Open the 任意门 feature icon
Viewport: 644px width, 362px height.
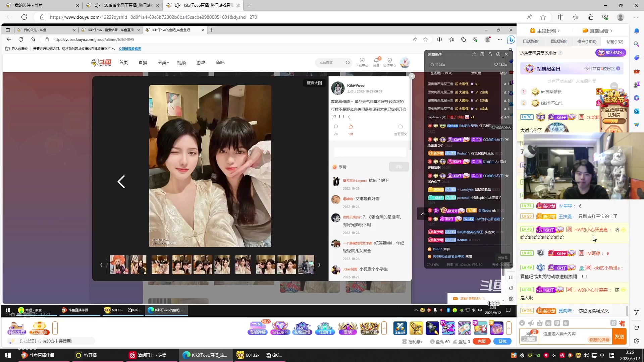coord(325,328)
